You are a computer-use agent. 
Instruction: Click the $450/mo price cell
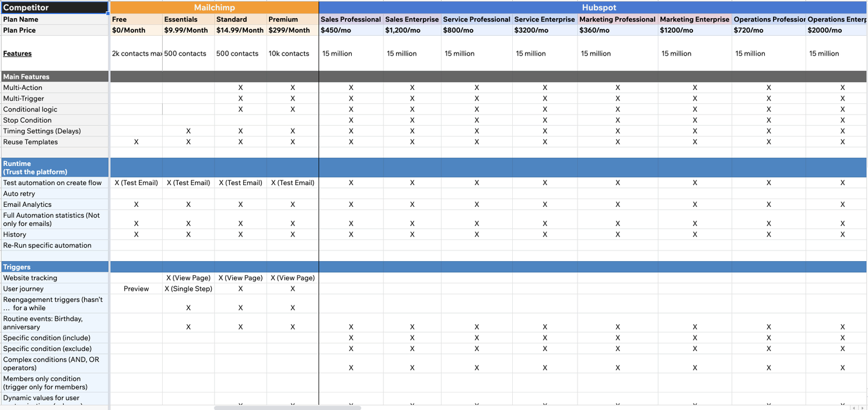pyautogui.click(x=351, y=30)
